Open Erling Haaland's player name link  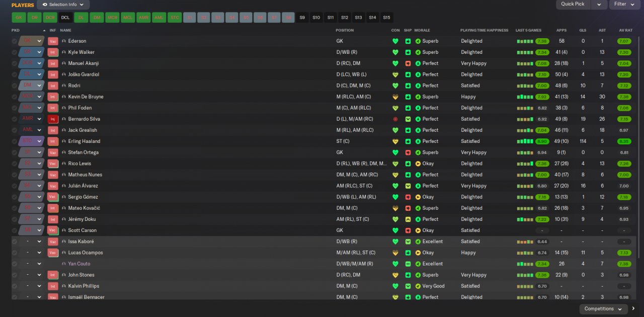(84, 141)
